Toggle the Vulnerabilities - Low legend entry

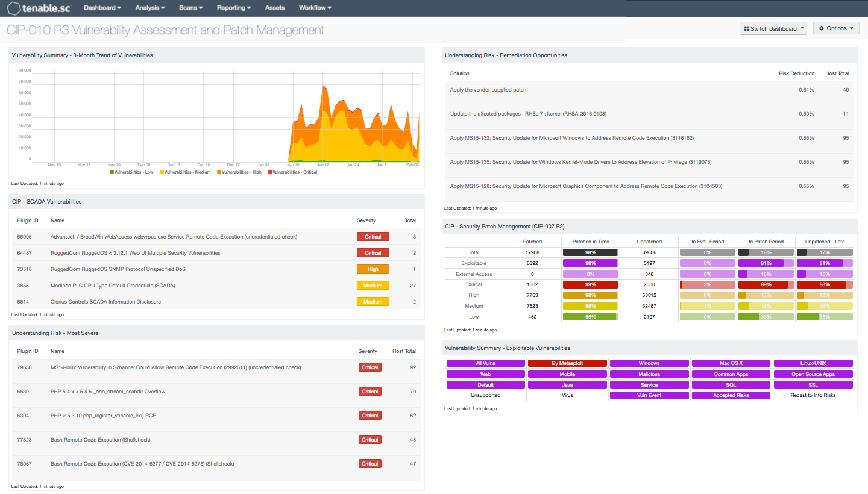(x=133, y=172)
